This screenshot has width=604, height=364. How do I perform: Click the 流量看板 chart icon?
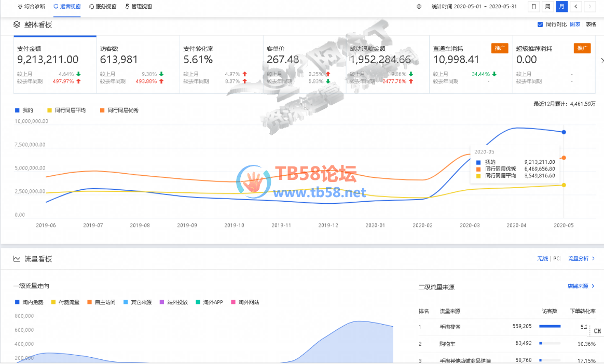(x=17, y=259)
